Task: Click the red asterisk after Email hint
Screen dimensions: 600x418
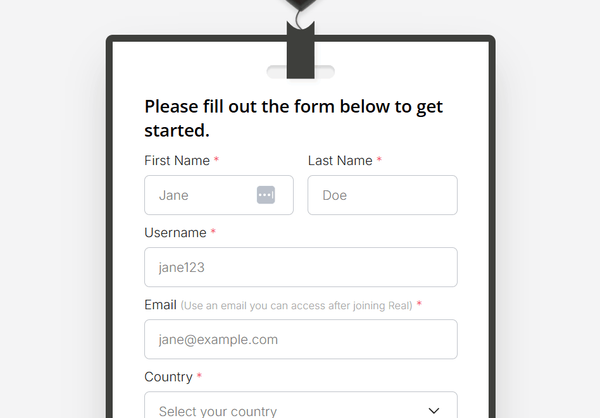Action: click(x=419, y=304)
